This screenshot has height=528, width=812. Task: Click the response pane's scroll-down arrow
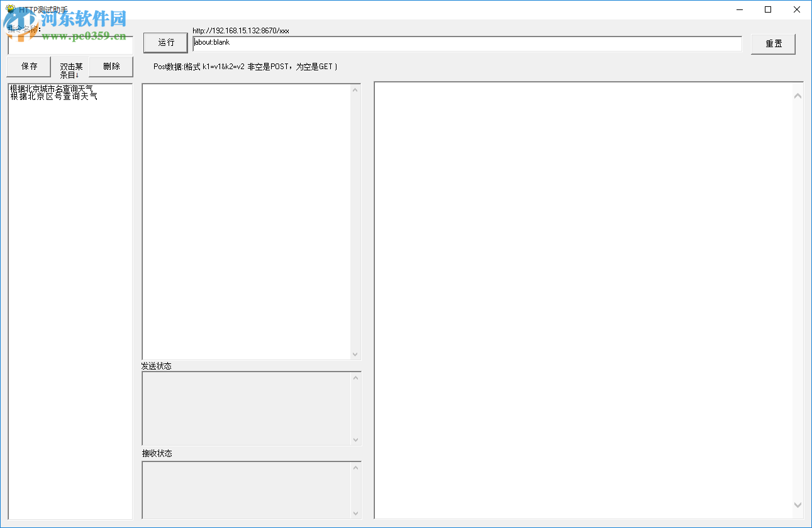(798, 505)
